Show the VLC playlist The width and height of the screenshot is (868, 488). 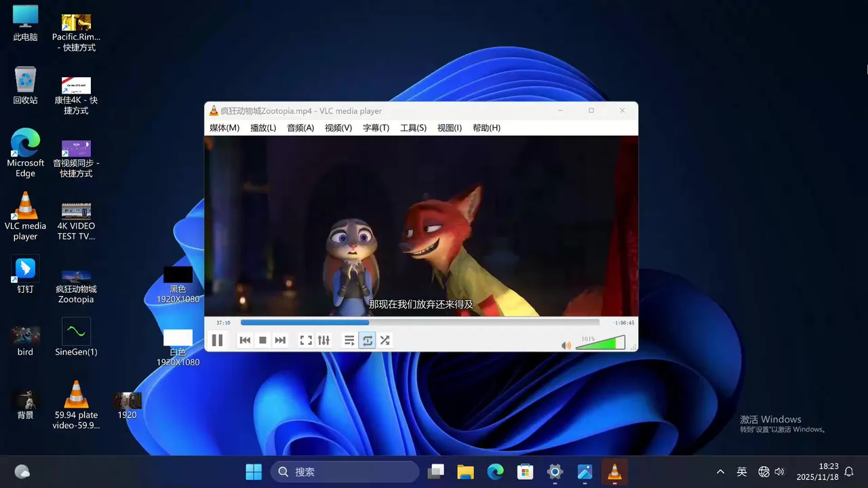pyautogui.click(x=349, y=340)
